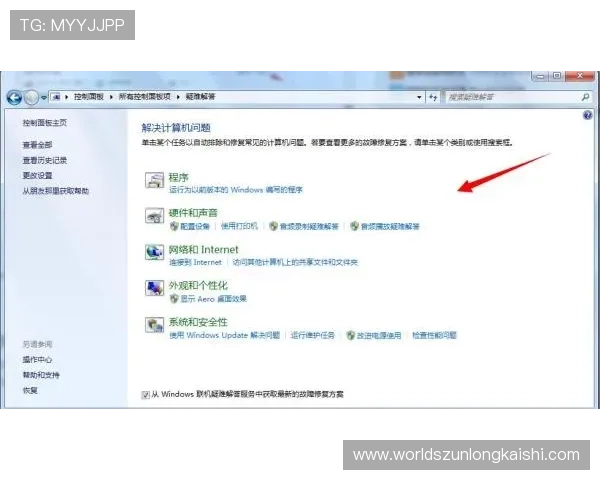Expand arrow after 所有控制面板项 breadcrumb
600x480 pixels.
click(x=178, y=97)
